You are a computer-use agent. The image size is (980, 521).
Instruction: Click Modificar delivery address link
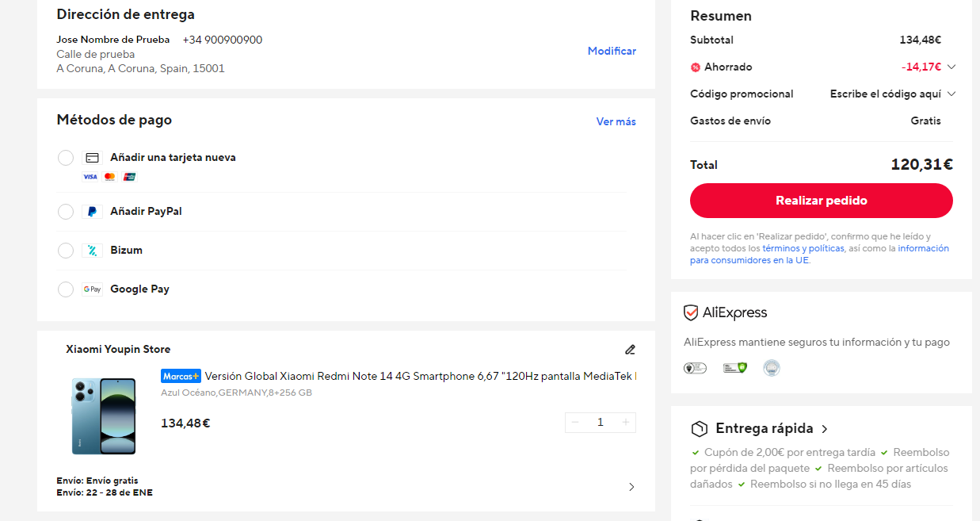coord(612,51)
